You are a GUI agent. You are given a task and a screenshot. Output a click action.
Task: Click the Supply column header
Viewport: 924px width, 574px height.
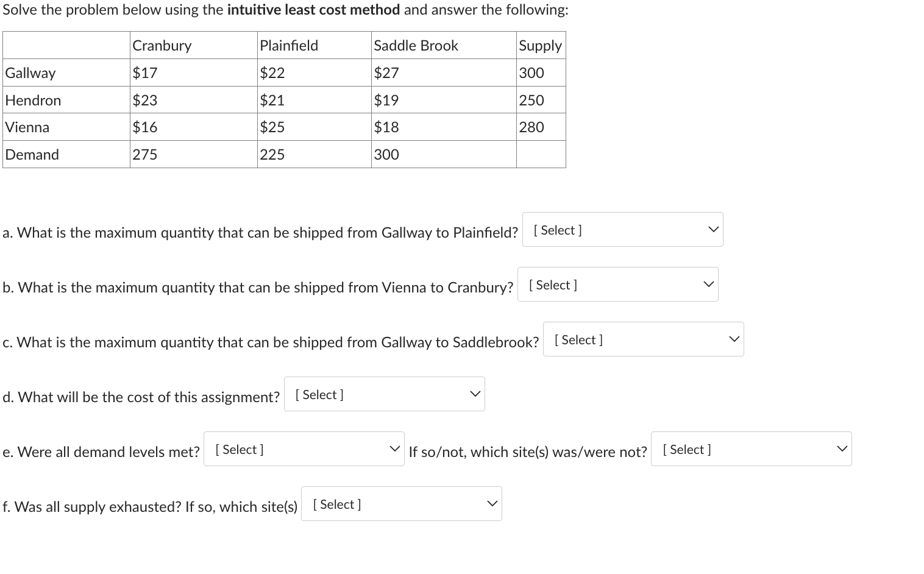click(x=540, y=45)
